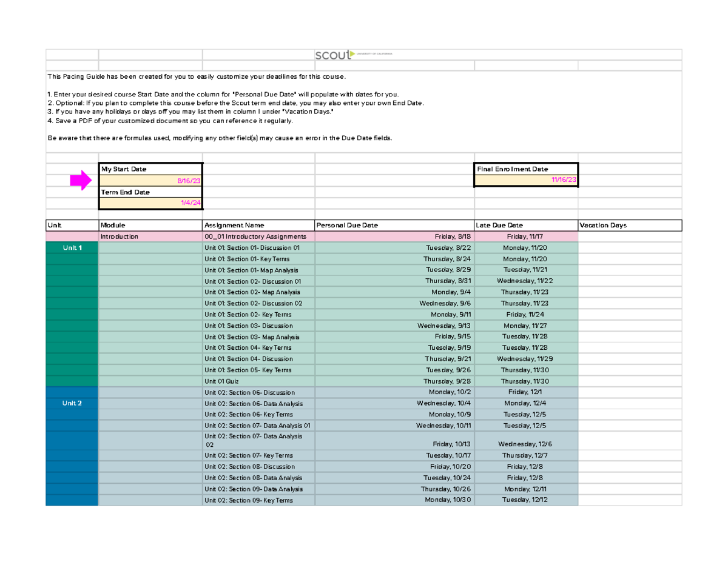Select Unit 02: Section 08- Discussion

pos(258,466)
